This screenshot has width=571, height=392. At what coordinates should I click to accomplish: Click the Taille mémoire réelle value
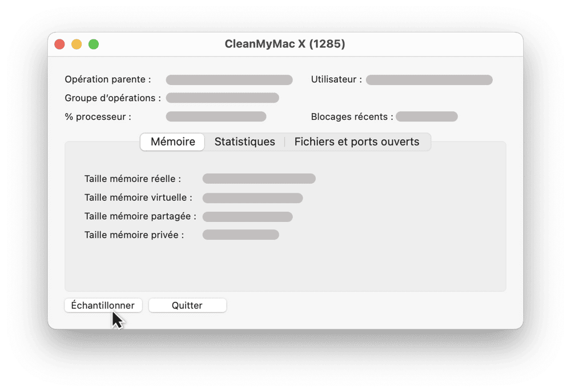259,179
